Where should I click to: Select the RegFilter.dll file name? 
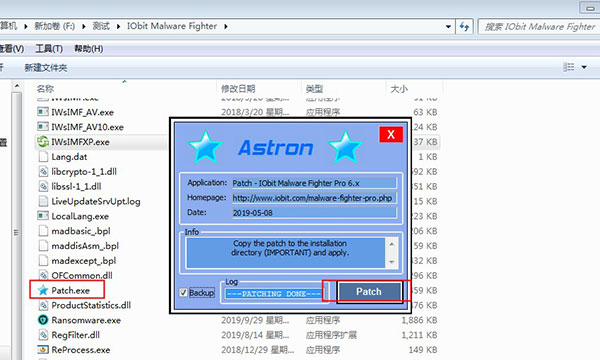click(75, 335)
